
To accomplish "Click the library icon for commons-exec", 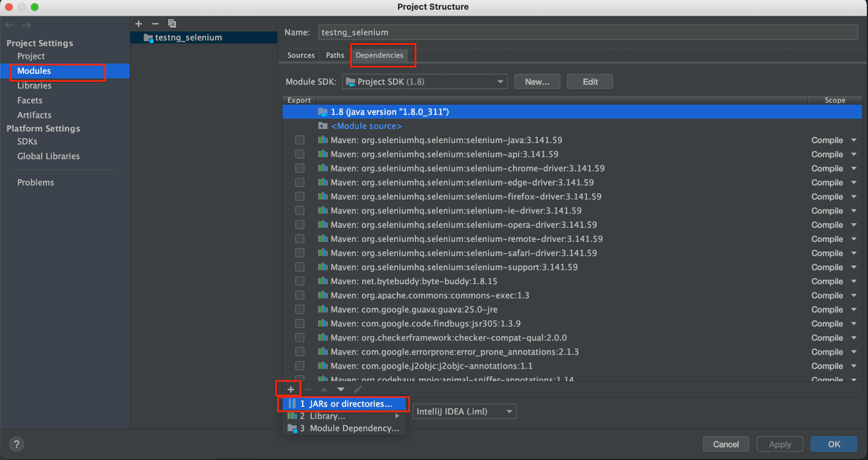I will (323, 295).
